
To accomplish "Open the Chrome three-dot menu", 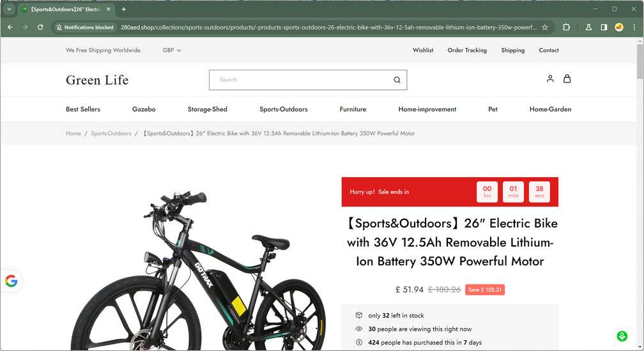I will coord(634,27).
